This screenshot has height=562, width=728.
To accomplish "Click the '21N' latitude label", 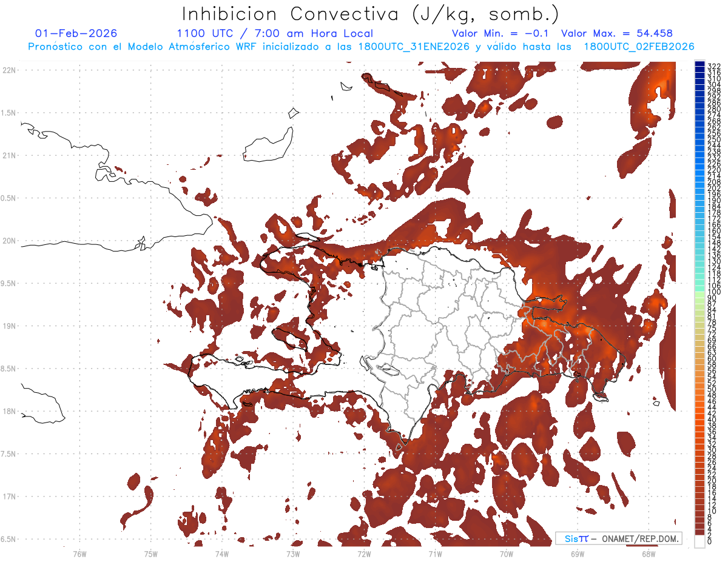I will [9, 155].
